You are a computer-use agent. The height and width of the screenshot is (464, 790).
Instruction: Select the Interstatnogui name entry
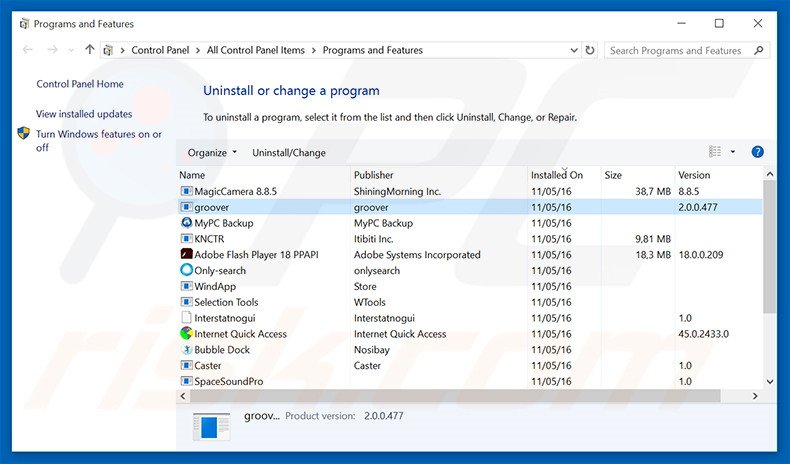225,318
